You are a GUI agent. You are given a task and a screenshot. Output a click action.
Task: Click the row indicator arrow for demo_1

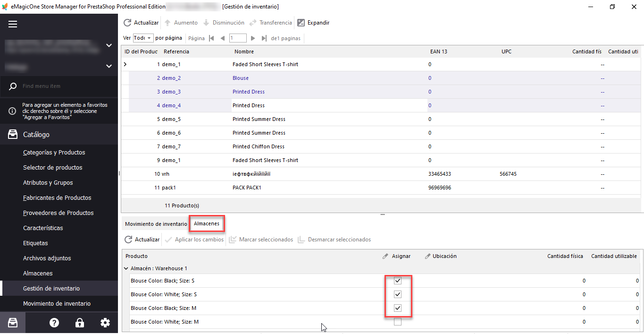coord(125,64)
